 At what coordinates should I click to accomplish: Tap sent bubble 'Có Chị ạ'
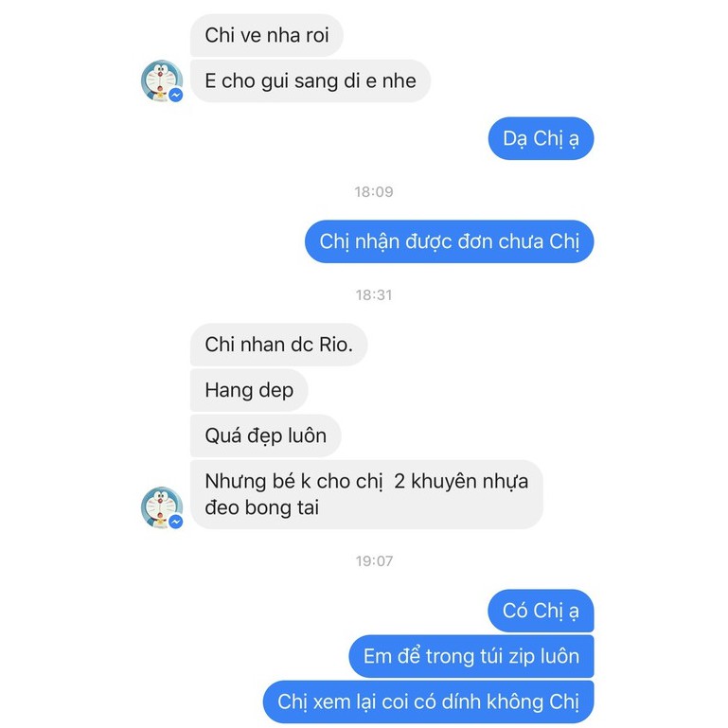click(x=541, y=611)
